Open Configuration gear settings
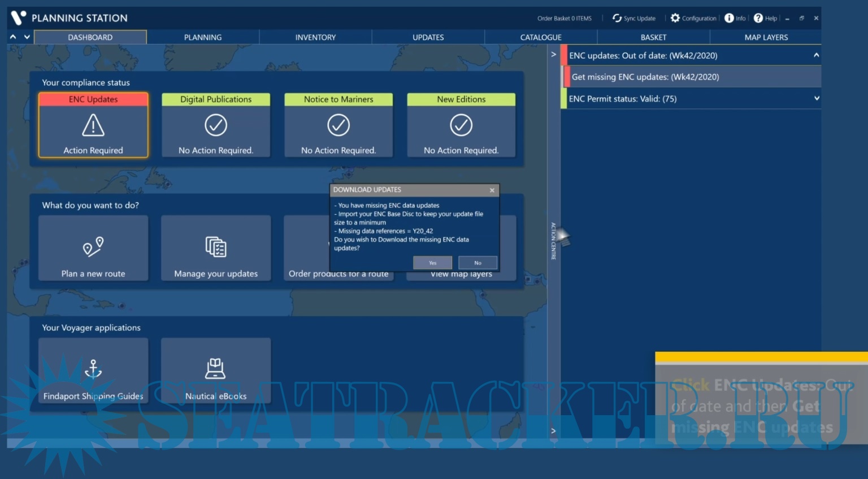Screen dimensions: 868x479 675,18
